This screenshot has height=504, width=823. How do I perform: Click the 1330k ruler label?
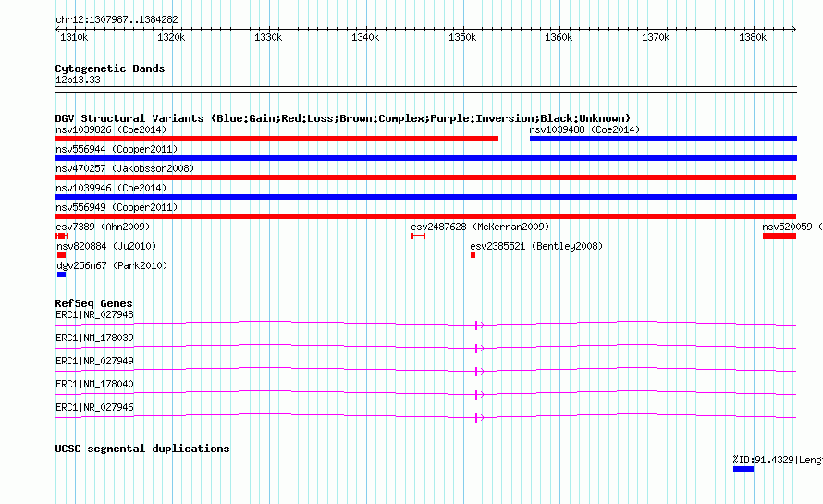(x=268, y=37)
